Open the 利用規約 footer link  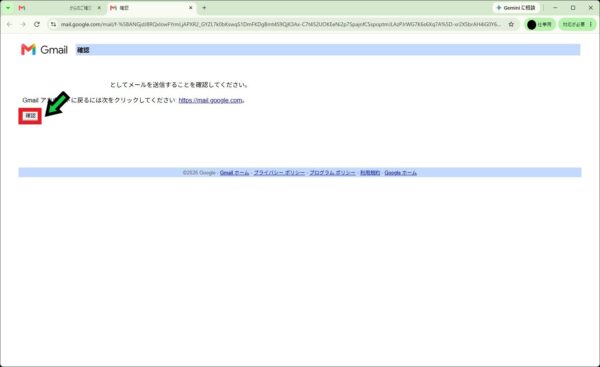370,173
